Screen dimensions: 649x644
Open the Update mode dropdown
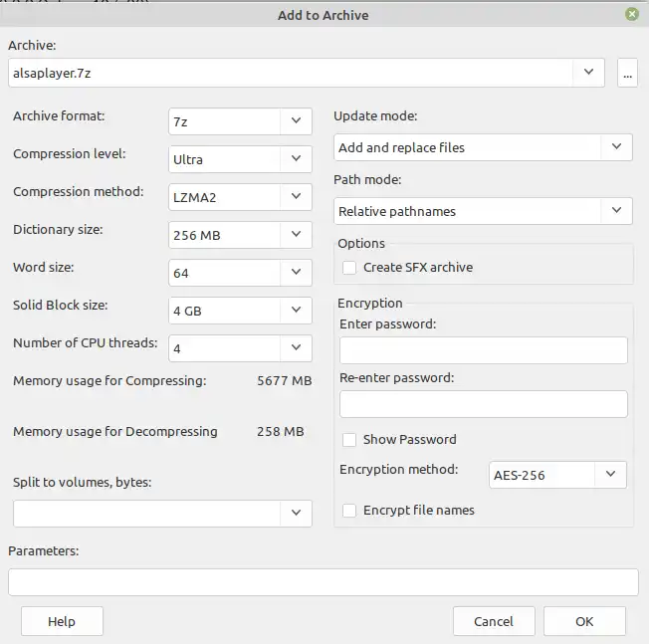pyautogui.click(x=617, y=147)
